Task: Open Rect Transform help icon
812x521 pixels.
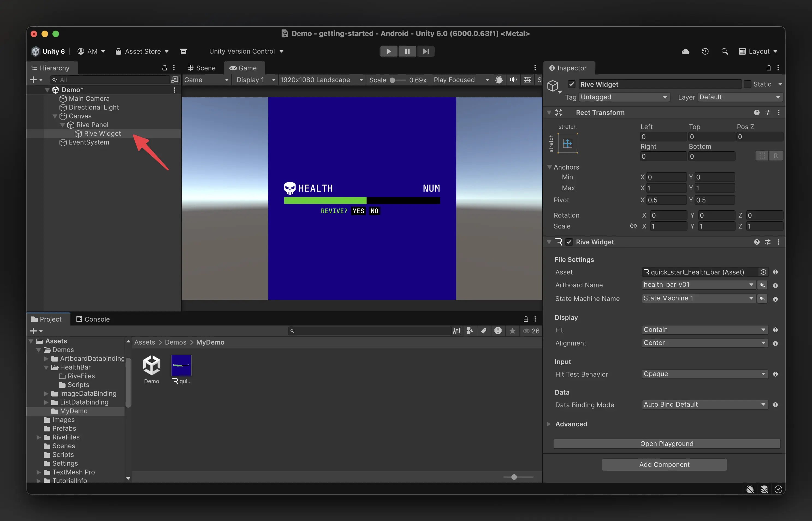Action: click(x=757, y=113)
